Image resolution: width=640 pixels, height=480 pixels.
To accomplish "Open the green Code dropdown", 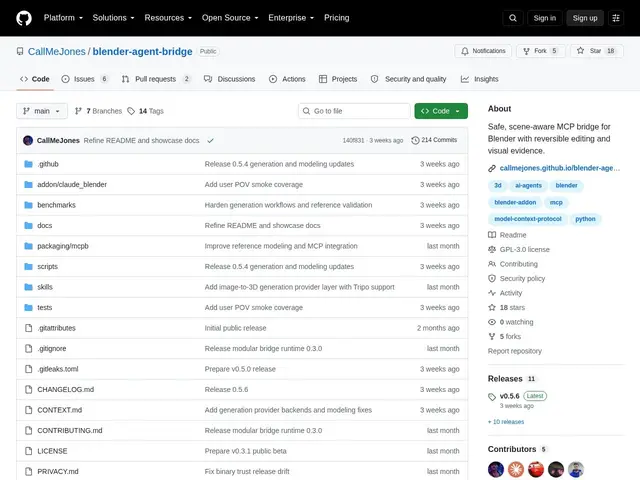I will [x=441, y=111].
